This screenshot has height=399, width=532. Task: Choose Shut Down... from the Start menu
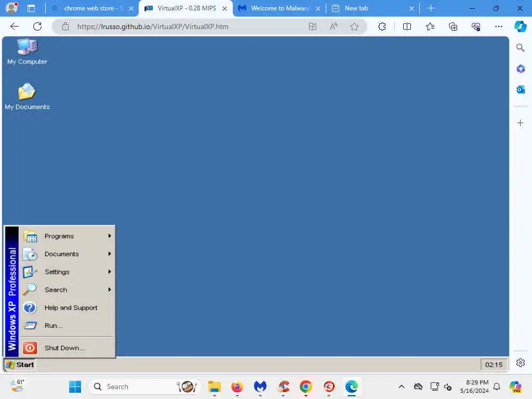point(67,348)
